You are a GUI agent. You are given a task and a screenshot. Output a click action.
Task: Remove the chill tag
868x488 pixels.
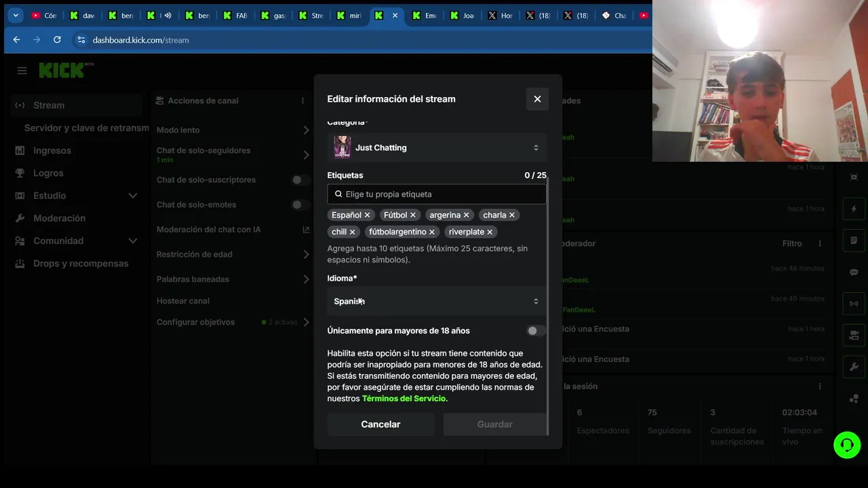352,232
